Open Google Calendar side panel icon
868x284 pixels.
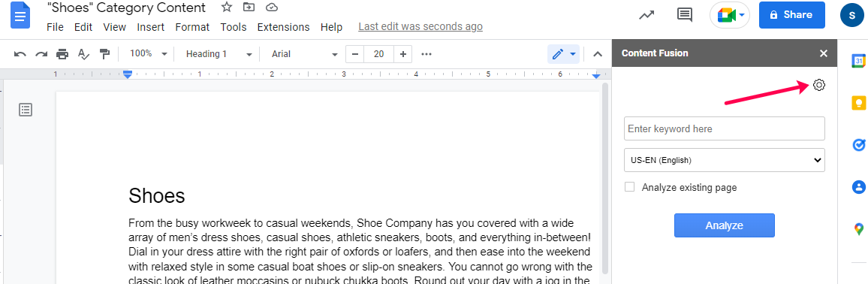[858, 61]
